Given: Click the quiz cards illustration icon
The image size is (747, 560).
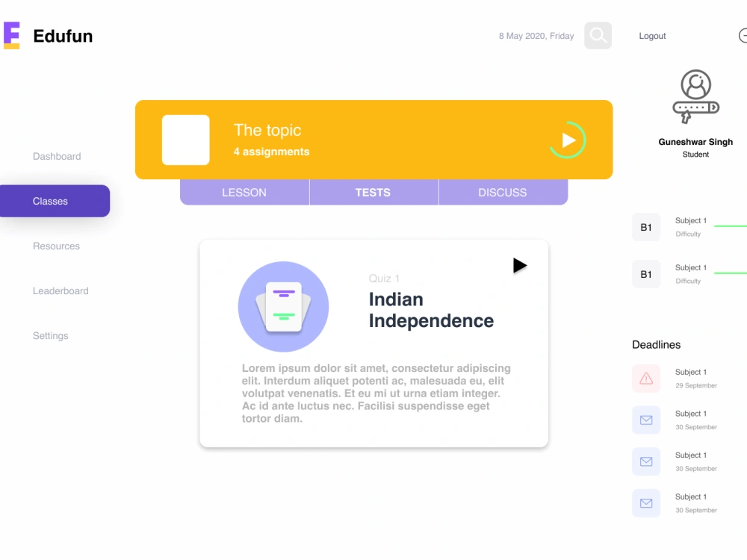Looking at the screenshot, I should click(283, 307).
